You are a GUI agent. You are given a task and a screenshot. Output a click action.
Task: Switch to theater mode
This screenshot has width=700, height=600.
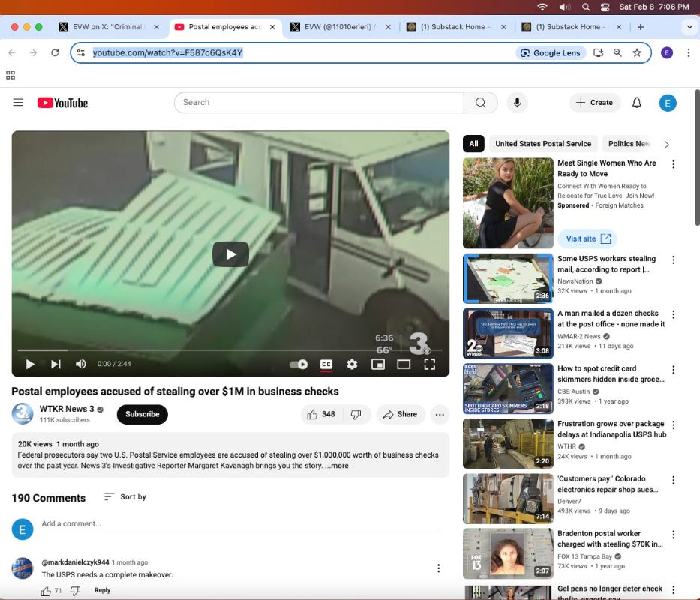pyautogui.click(x=404, y=364)
